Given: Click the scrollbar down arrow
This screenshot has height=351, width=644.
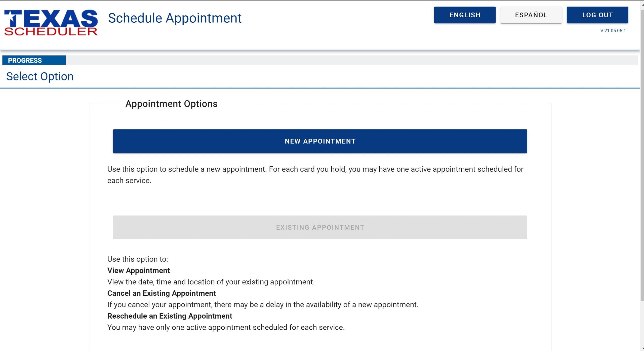Looking at the screenshot, I should click(642, 348).
